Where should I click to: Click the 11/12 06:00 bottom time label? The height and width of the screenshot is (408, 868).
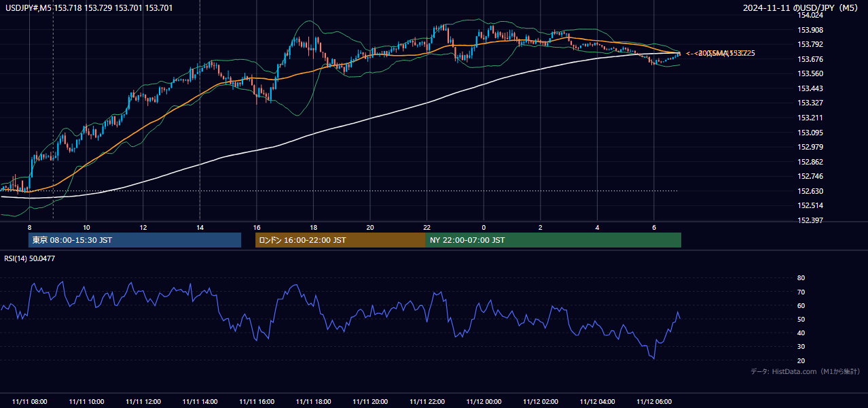[654, 402]
